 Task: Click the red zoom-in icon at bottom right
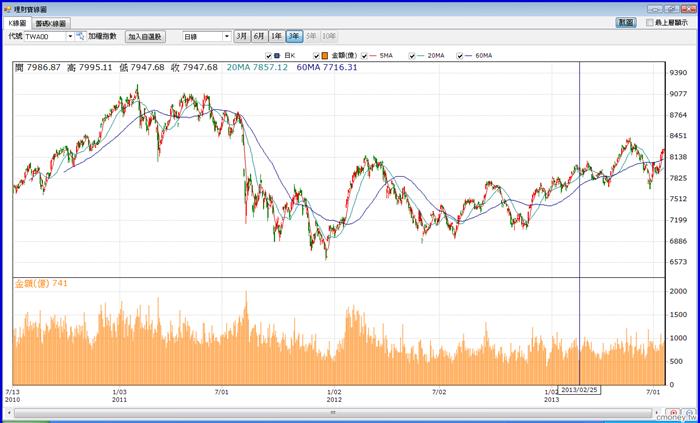pyautogui.click(x=674, y=412)
